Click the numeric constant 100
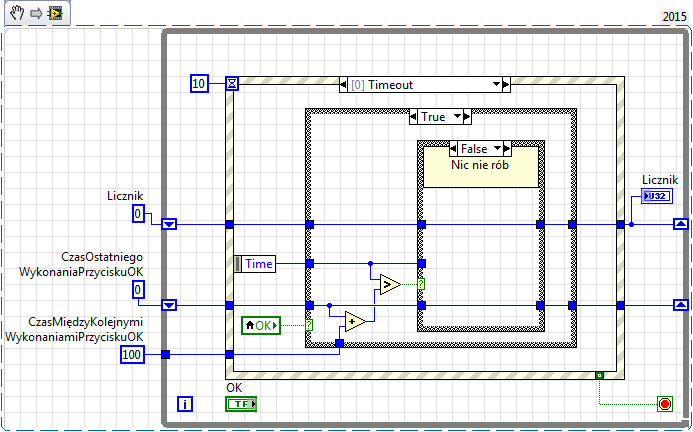The height and width of the screenshot is (432, 693). [132, 355]
